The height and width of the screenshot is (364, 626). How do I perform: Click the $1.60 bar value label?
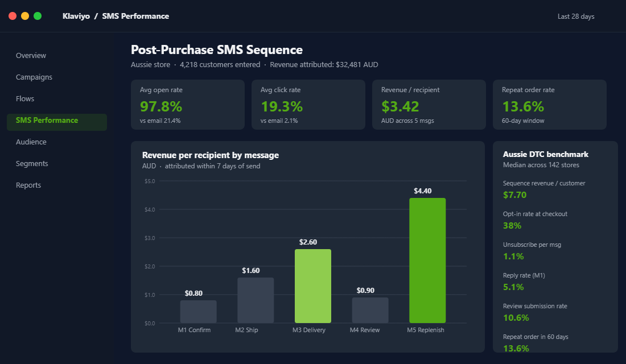[251, 271]
